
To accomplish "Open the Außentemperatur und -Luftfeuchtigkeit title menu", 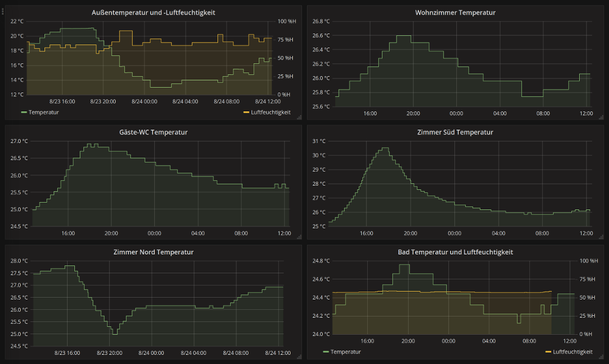I will pyautogui.click(x=153, y=13).
